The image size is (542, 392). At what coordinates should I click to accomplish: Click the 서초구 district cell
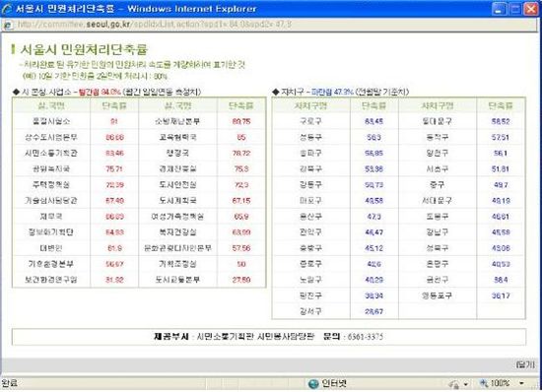click(437, 168)
